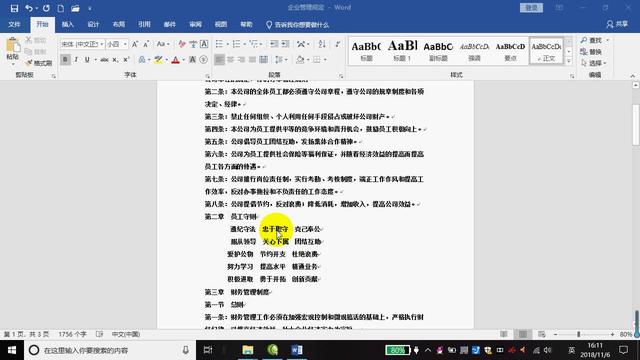Switch to 布局 Layout tab
Screen dimensions: 640x360
pos(119,24)
